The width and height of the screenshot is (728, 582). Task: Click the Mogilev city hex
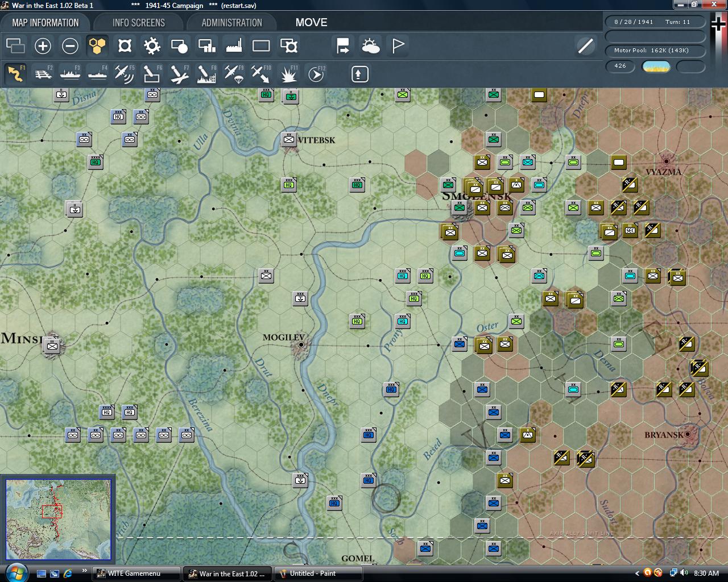301,345
